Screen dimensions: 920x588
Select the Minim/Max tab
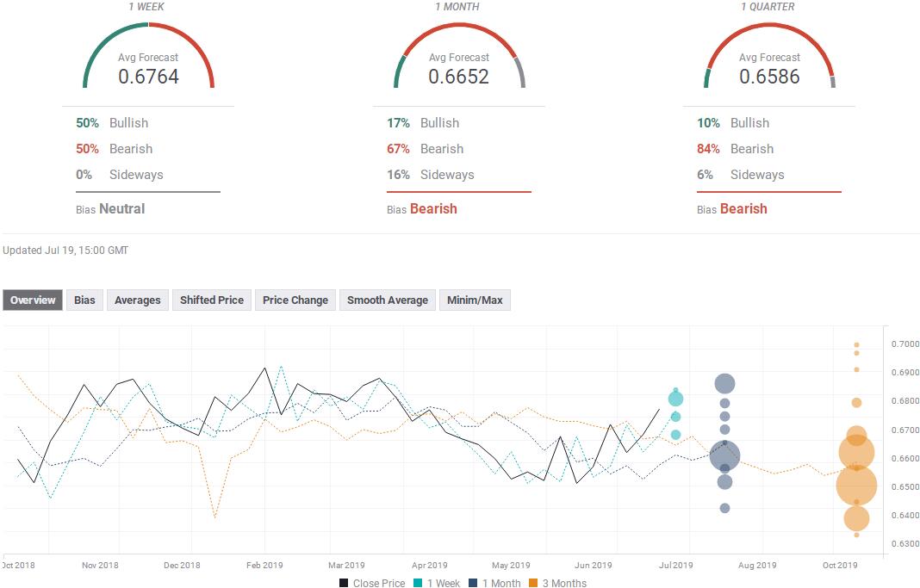tap(475, 300)
